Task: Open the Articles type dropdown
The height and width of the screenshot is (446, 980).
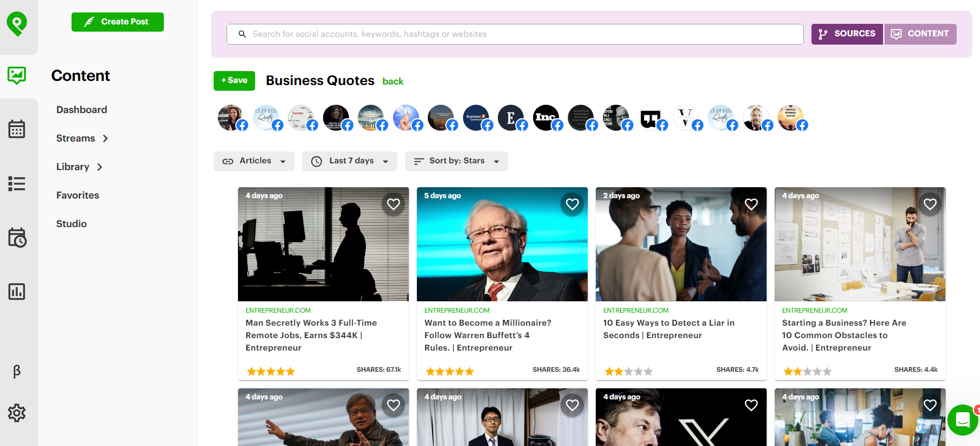Action: coord(254,161)
